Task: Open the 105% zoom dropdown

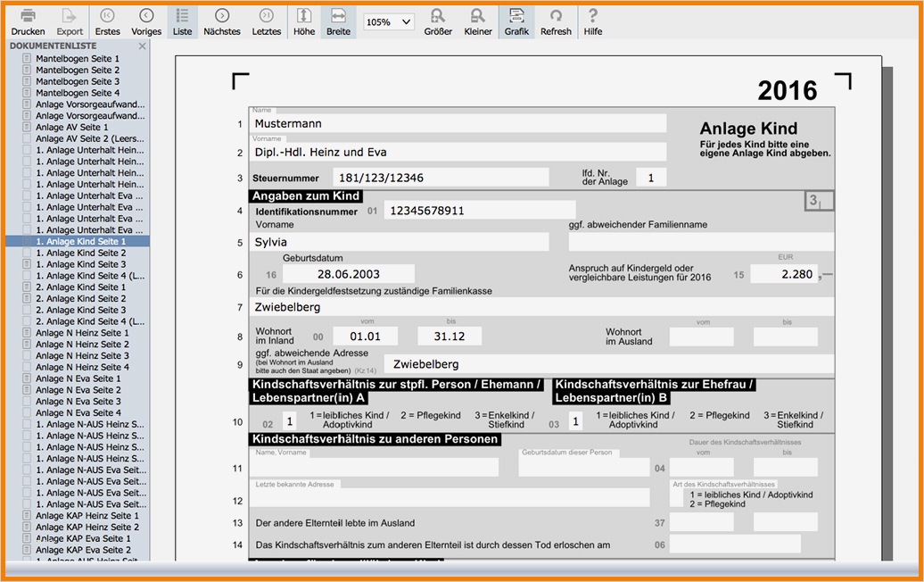Action: click(389, 22)
